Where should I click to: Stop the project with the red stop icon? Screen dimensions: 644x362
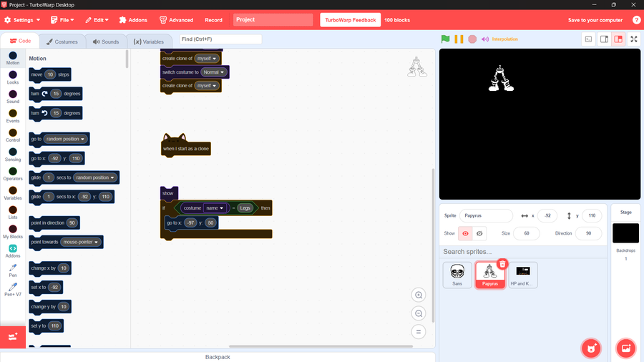[472, 39]
